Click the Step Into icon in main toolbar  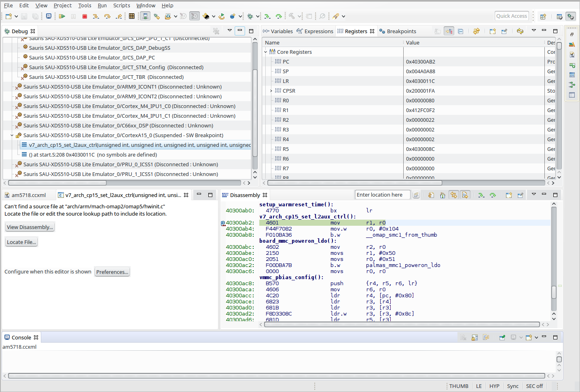pyautogui.click(x=95, y=16)
